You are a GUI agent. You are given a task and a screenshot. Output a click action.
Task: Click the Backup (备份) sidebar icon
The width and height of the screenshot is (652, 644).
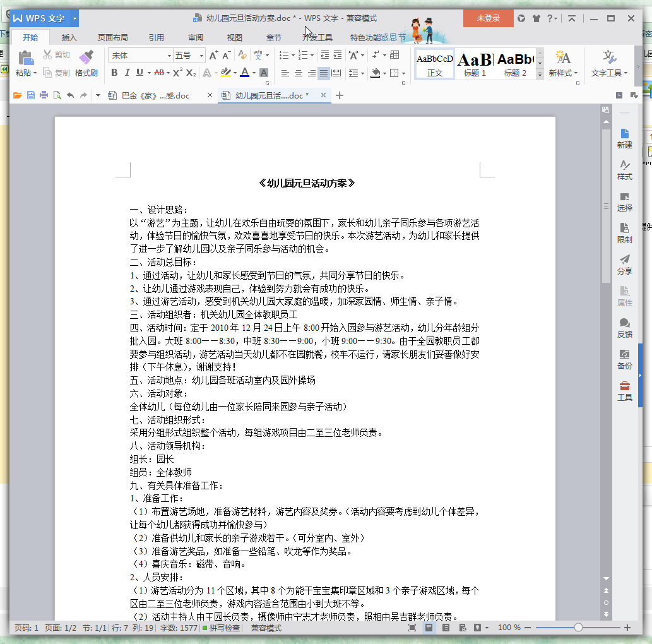pos(624,359)
